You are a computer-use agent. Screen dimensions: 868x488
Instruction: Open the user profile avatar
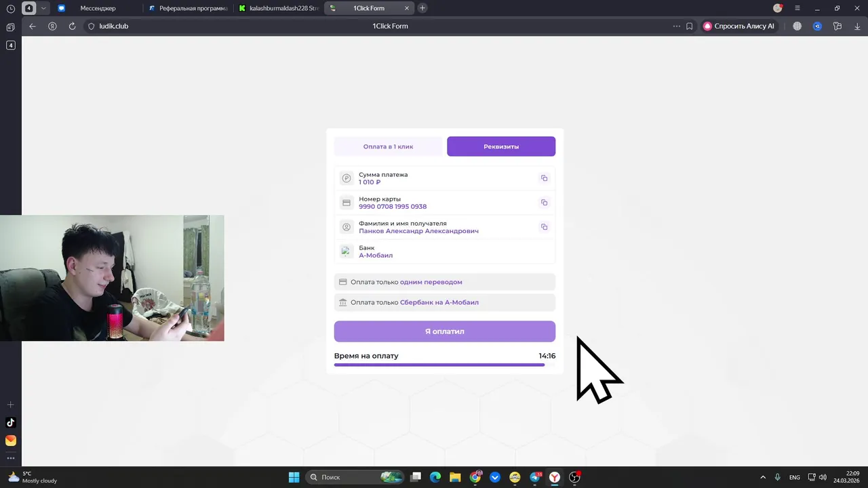point(778,8)
